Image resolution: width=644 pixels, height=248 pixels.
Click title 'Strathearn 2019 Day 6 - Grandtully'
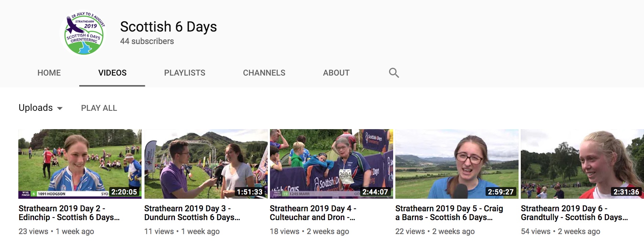coord(574,213)
